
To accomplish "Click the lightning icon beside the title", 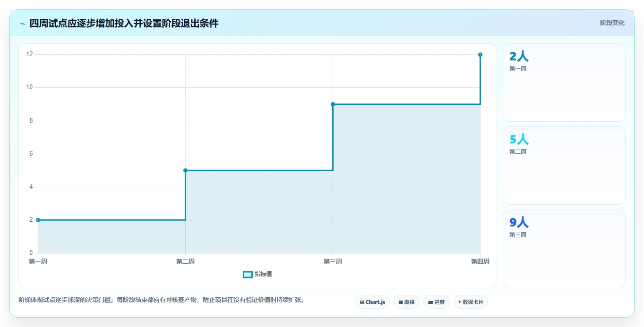I will 22,24.
